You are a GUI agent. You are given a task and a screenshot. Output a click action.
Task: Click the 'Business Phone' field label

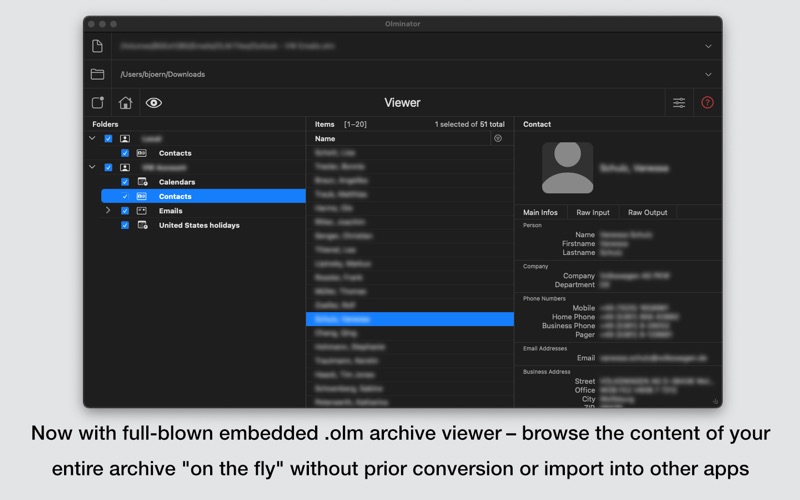[568, 326]
